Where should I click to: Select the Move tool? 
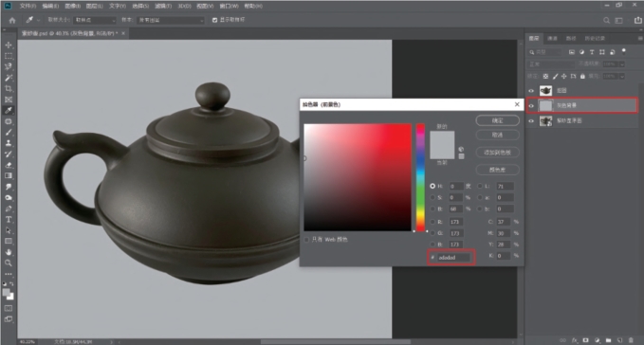(x=9, y=45)
